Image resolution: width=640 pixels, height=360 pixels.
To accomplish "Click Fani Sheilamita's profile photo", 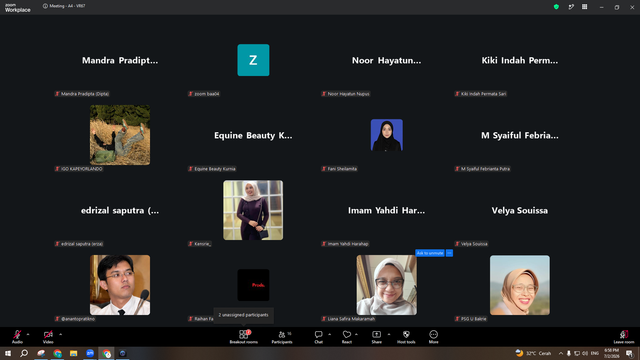I will tap(387, 135).
